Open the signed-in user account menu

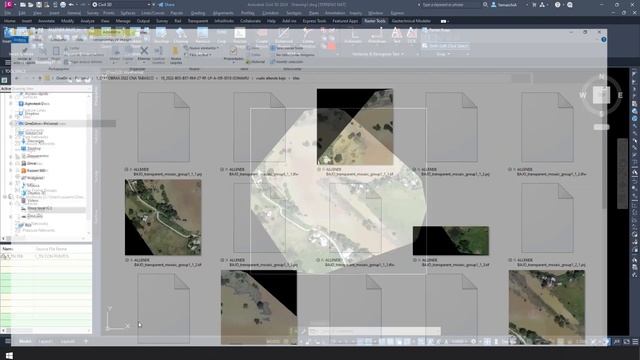tap(505, 5)
